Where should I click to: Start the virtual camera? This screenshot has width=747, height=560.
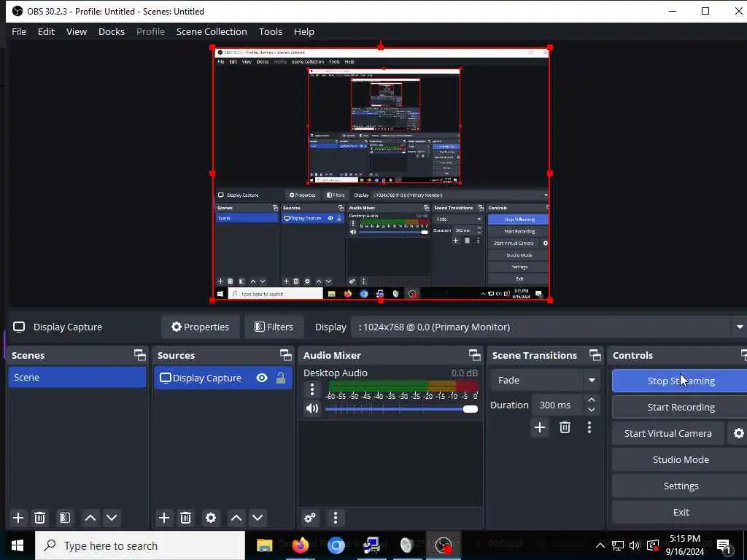(x=668, y=433)
